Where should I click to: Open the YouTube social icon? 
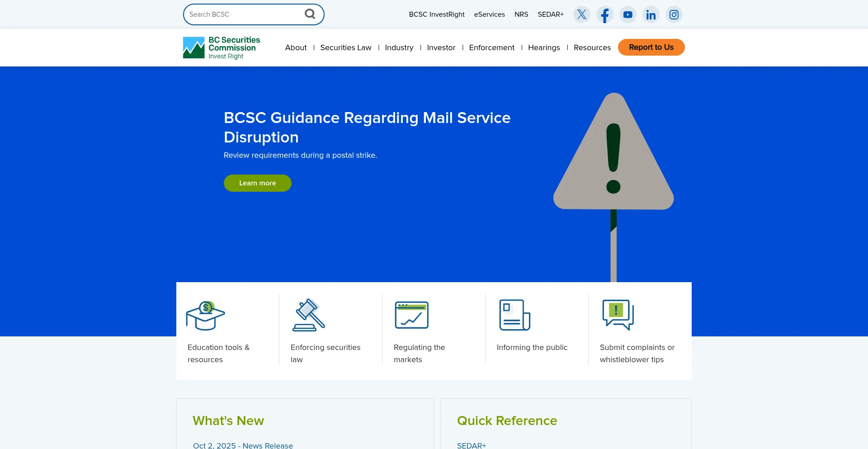[x=627, y=14]
